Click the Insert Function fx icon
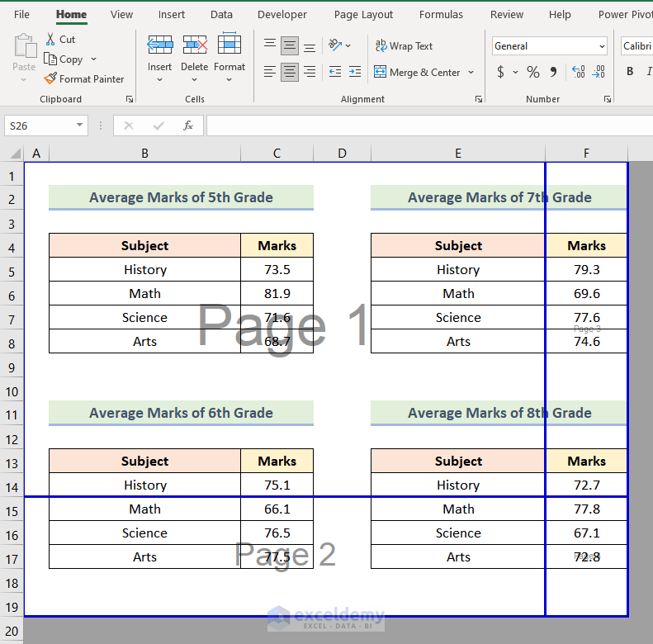653x644 pixels. (188, 125)
